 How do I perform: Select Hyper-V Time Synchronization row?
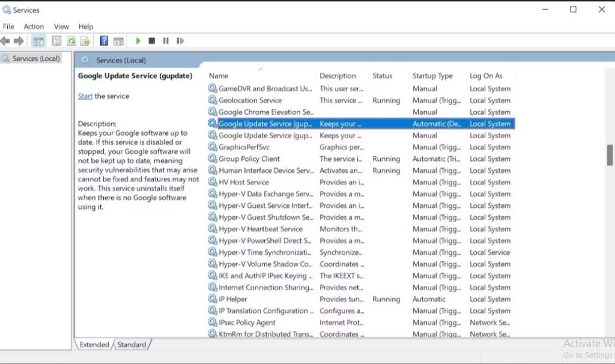(x=361, y=253)
